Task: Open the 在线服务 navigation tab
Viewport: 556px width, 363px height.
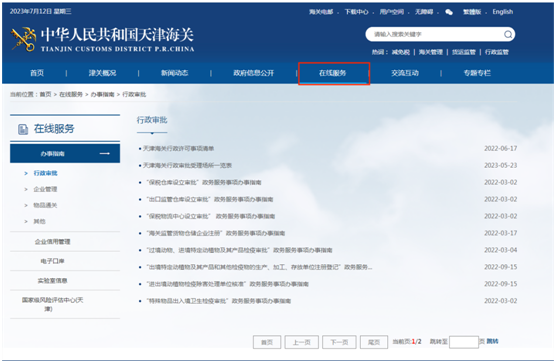Action: coord(333,73)
